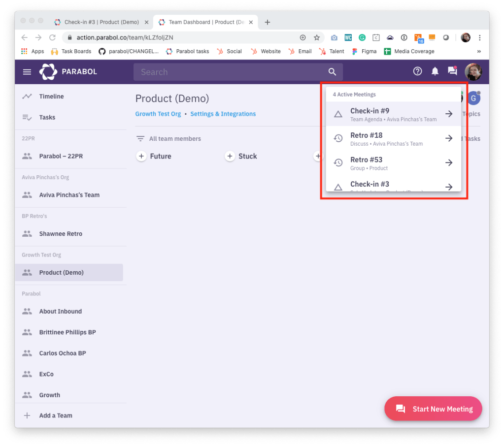
Task: Toggle the active meetings chat icon
Action: 452,70
